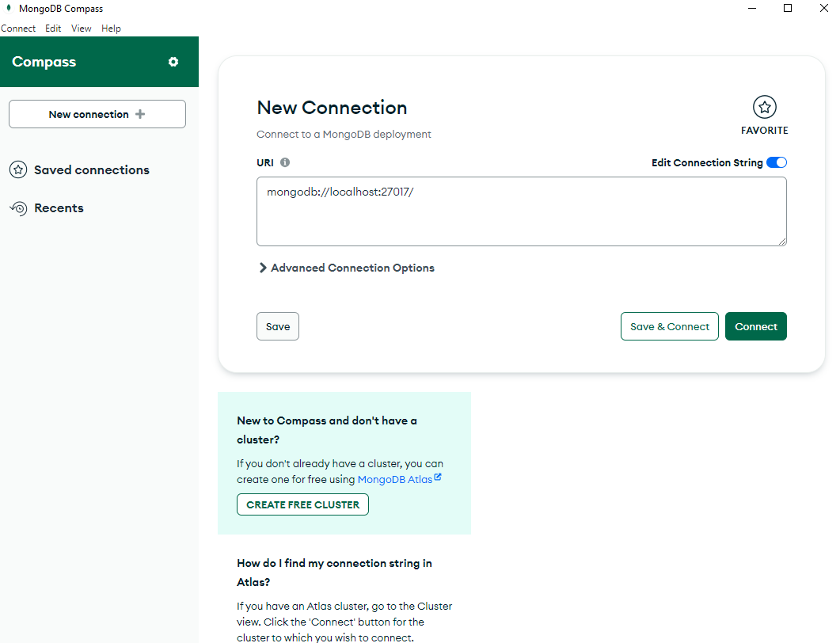840x643 pixels.
Task: Expand Advanced Connection Options
Action: tap(347, 268)
